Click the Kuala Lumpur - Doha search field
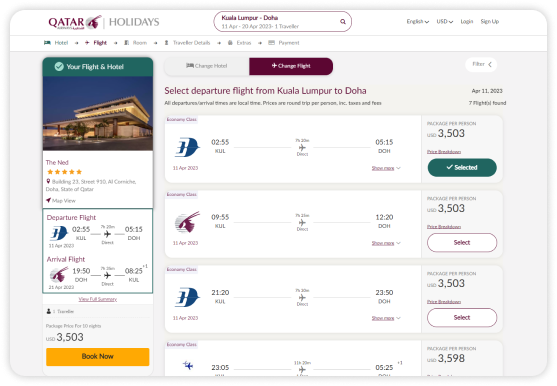The height and width of the screenshot is (386, 557). click(282, 22)
